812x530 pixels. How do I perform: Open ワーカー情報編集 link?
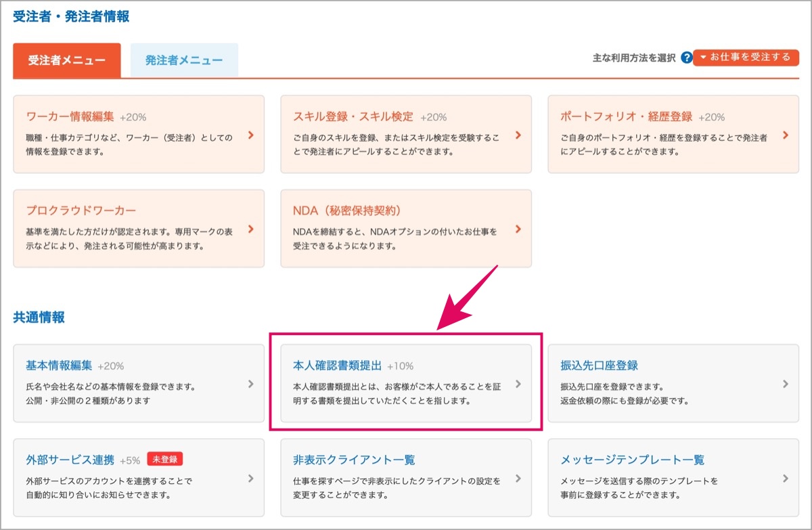tap(70, 116)
